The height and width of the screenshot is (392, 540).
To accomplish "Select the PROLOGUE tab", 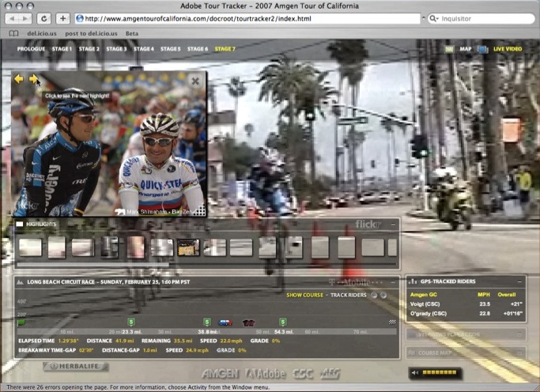I will tap(31, 49).
